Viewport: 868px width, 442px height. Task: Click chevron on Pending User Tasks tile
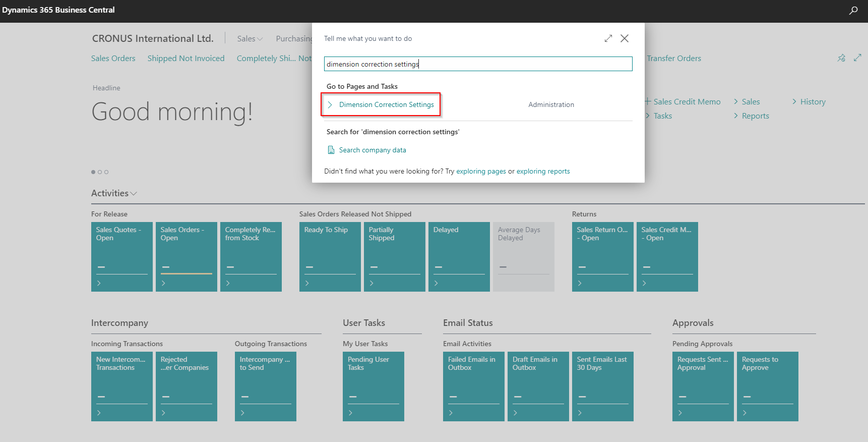[x=350, y=413]
